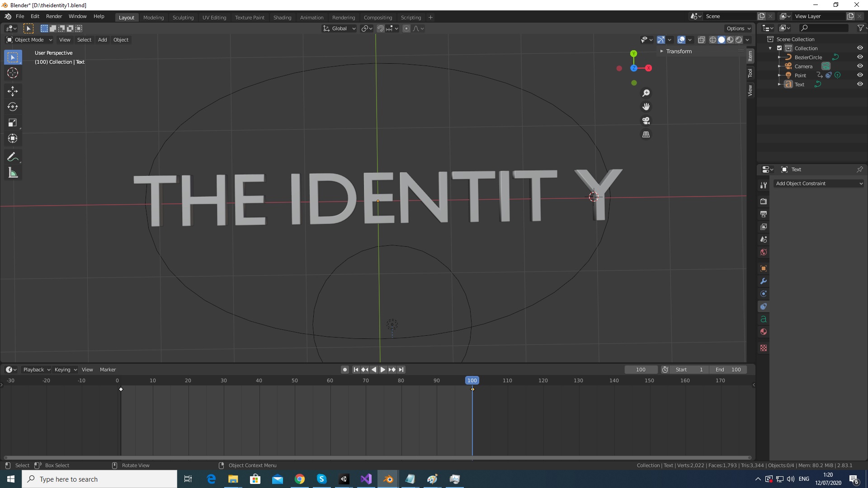868x488 pixels.
Task: Open Object properties tab
Action: tap(764, 268)
